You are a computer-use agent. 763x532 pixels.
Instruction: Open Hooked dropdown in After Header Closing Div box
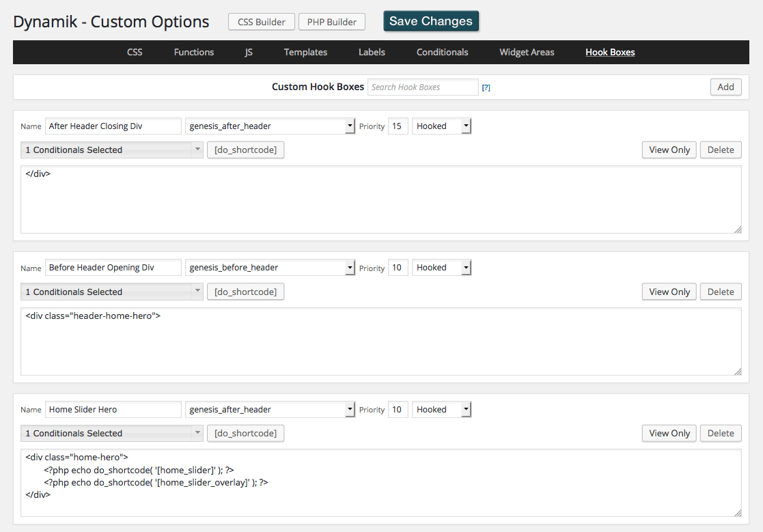click(x=441, y=126)
